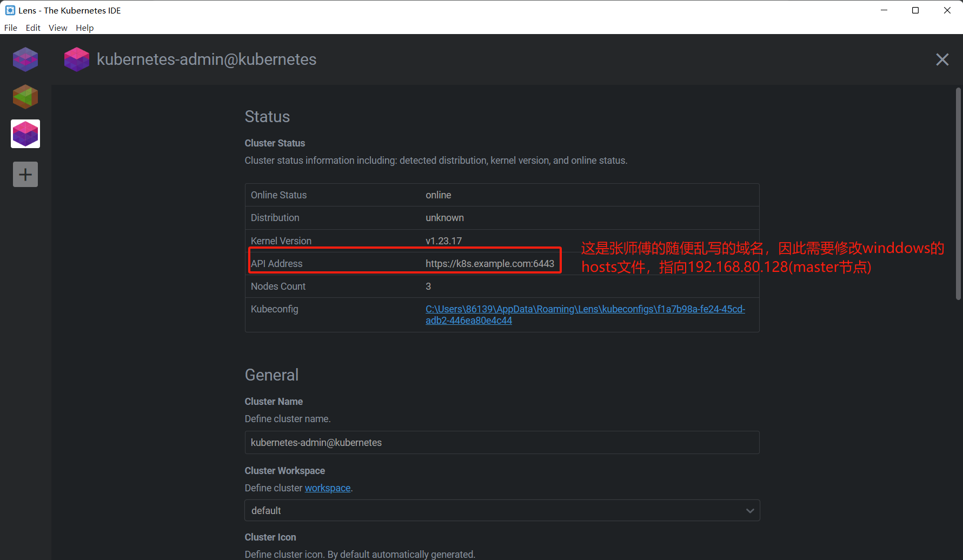Click the vertical scrollbar on the right
The width and height of the screenshot is (963, 560).
click(958, 195)
